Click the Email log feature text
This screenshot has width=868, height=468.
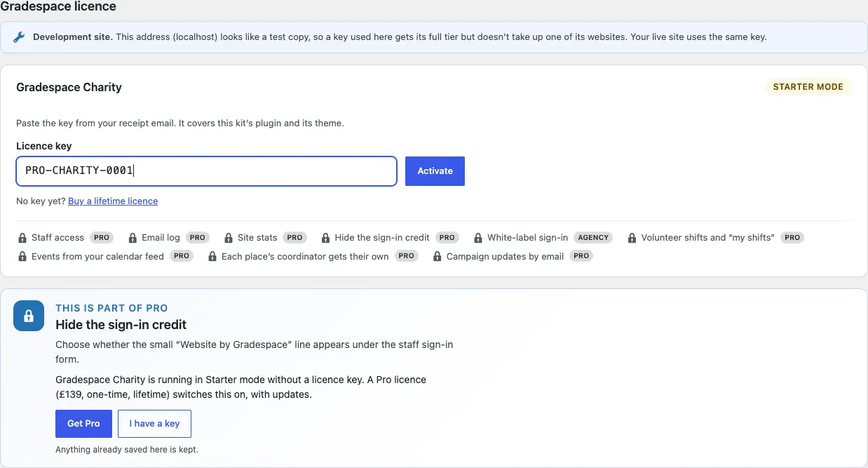(161, 238)
